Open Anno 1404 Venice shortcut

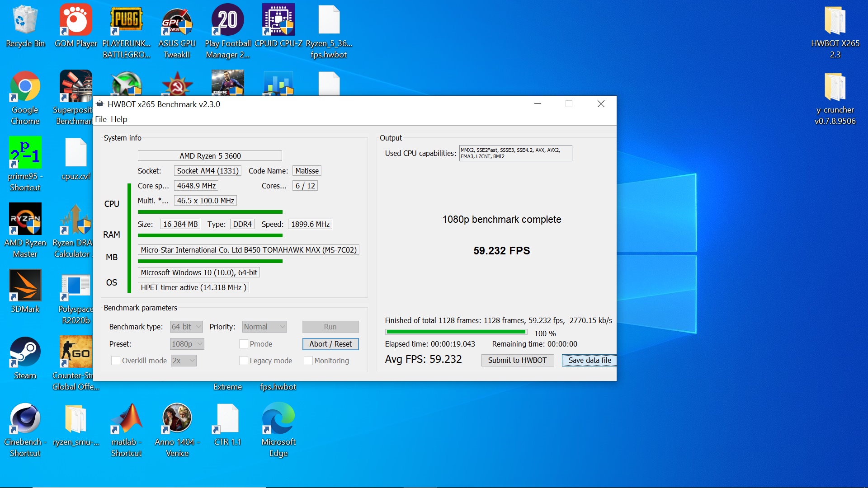coord(177,430)
